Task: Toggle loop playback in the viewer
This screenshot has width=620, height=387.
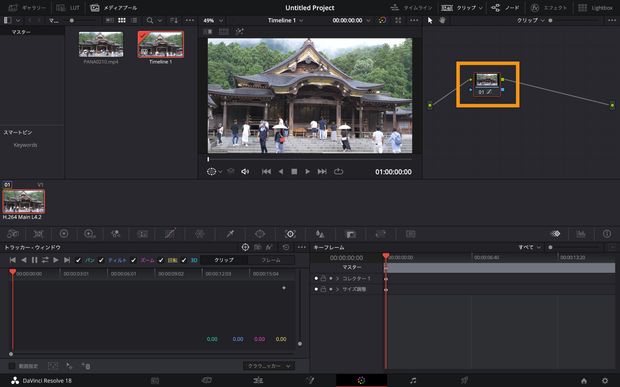Action: pyautogui.click(x=338, y=172)
